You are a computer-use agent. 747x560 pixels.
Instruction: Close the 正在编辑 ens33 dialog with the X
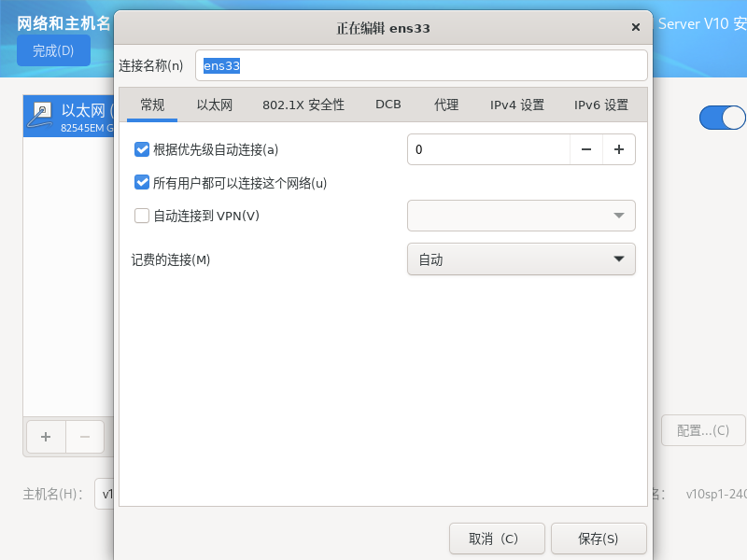pos(636,27)
